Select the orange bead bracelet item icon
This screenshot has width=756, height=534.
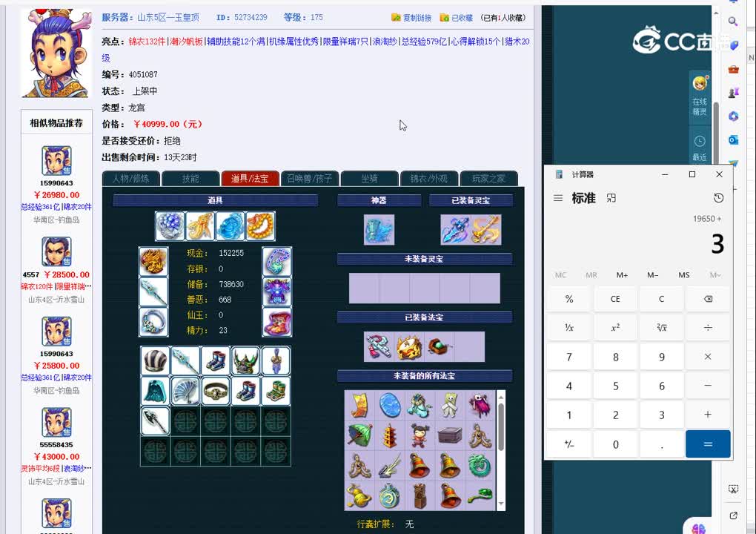click(x=260, y=225)
